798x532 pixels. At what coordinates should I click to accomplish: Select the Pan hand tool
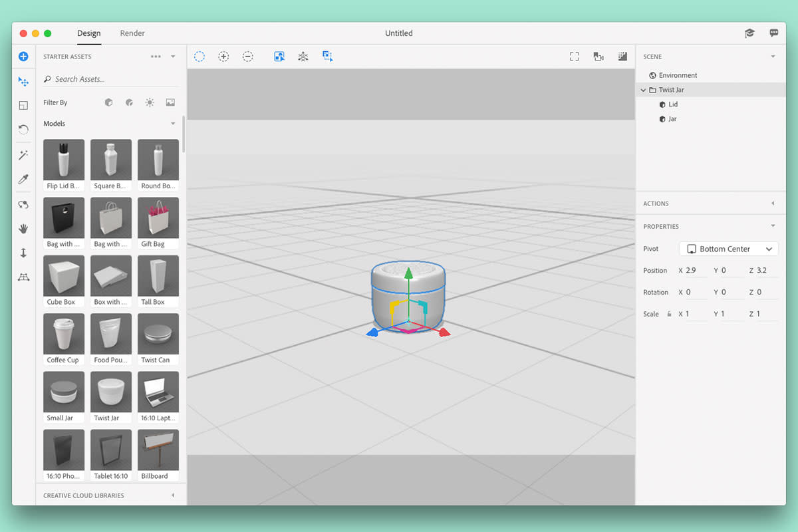[x=23, y=229]
